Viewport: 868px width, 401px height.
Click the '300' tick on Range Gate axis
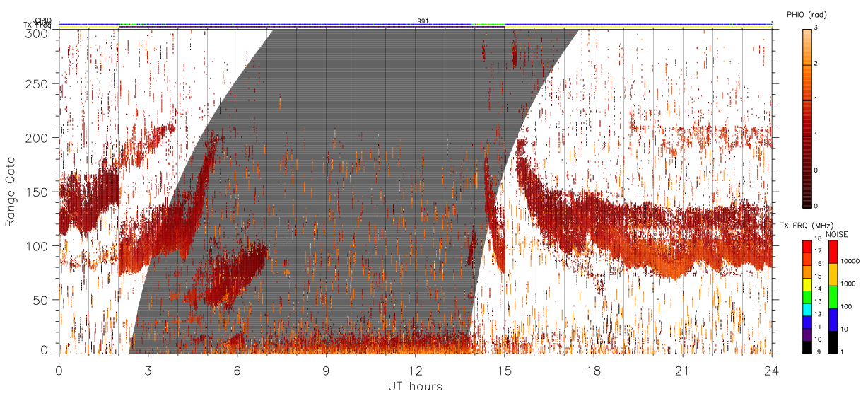click(x=37, y=33)
